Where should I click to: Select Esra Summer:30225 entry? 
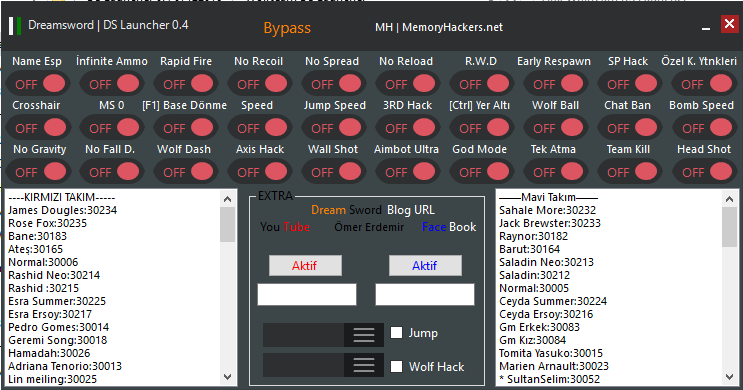[x=57, y=301]
